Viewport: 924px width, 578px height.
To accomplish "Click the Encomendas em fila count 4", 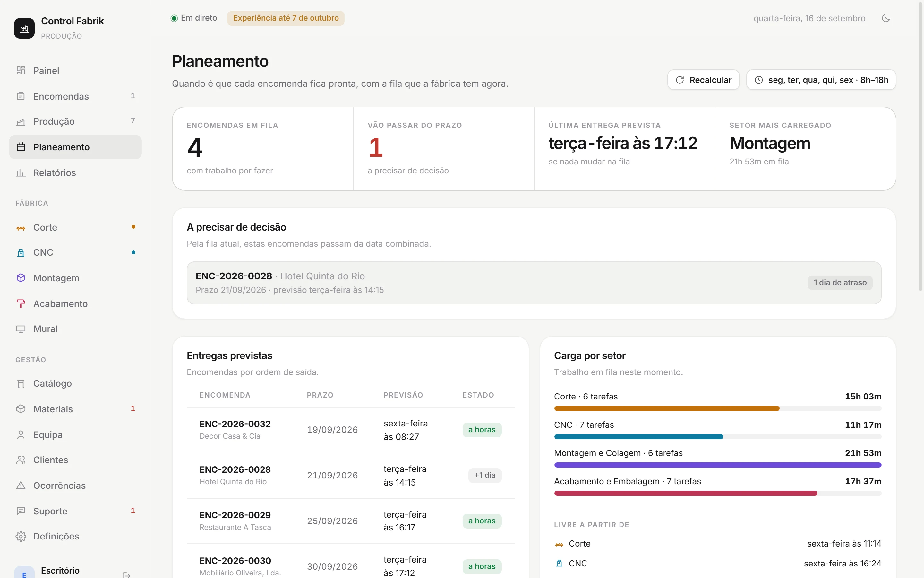I will pyautogui.click(x=195, y=148).
